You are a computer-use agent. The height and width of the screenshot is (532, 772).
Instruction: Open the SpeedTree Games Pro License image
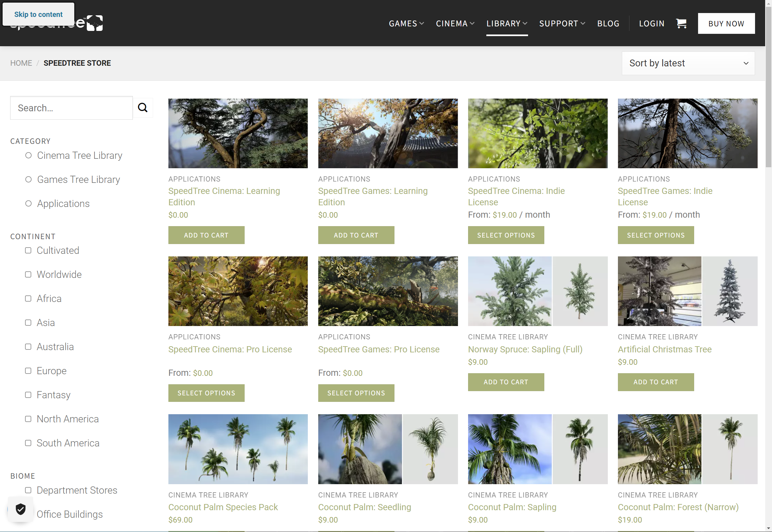[x=388, y=291]
